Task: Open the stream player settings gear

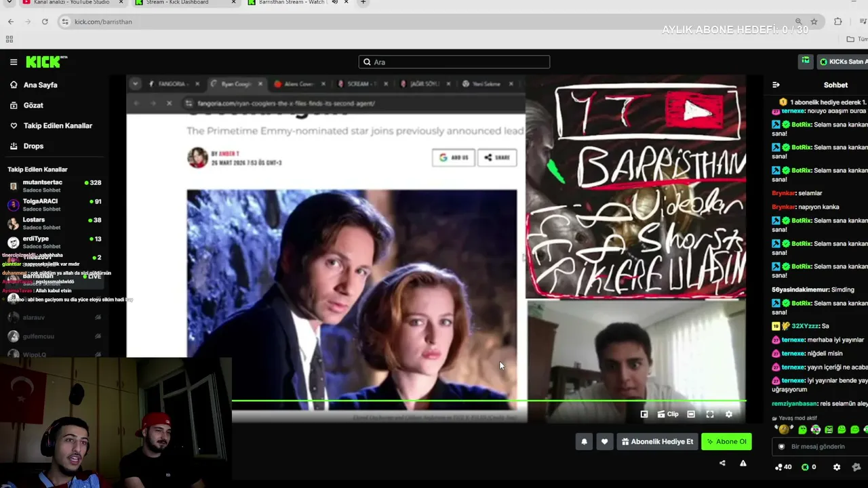Action: pos(729,414)
